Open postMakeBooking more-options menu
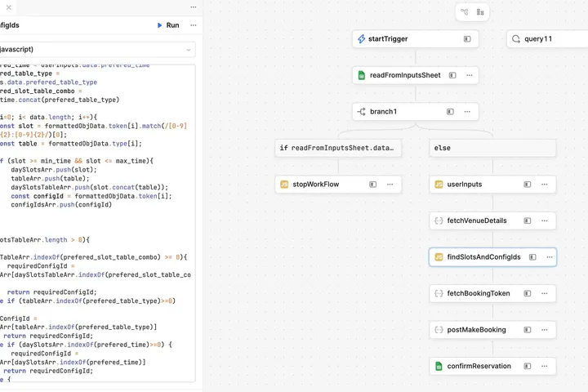This screenshot has width=588, height=392. (x=544, y=330)
